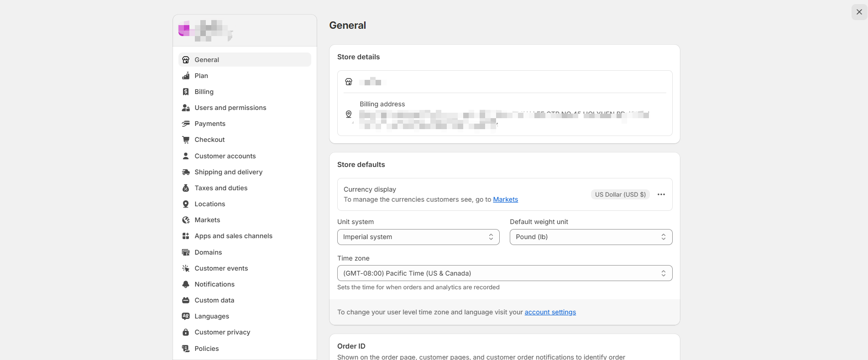The height and width of the screenshot is (360, 868).
Task: Open Customer privacy settings
Action: pos(245,332)
